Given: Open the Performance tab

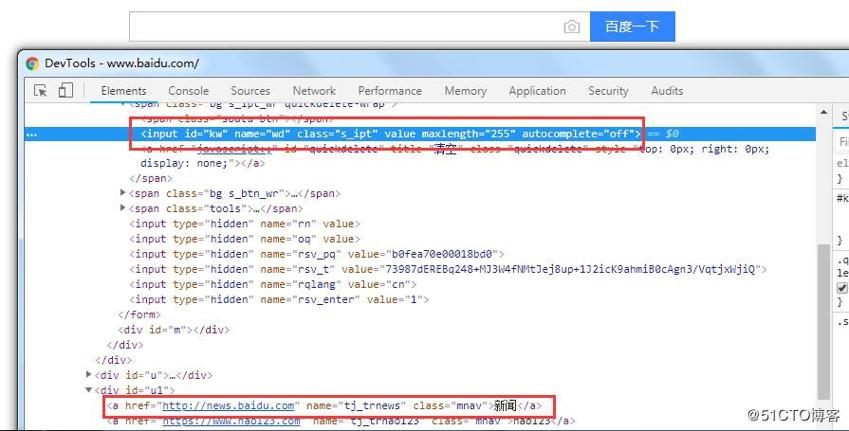Looking at the screenshot, I should click(390, 91).
